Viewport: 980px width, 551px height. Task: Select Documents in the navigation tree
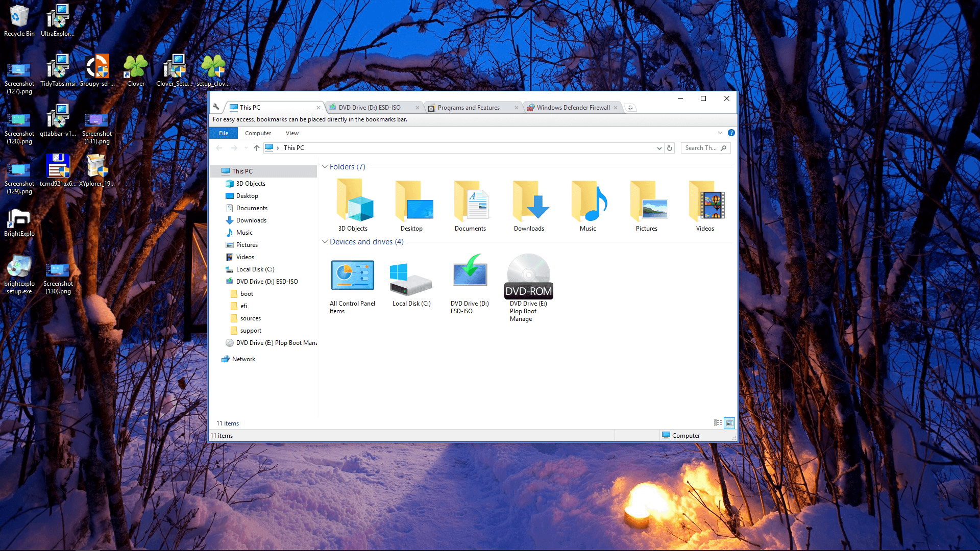[251, 208]
